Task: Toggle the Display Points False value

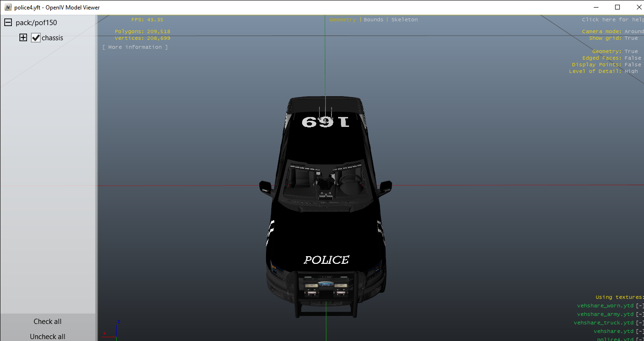Action: pos(633,65)
